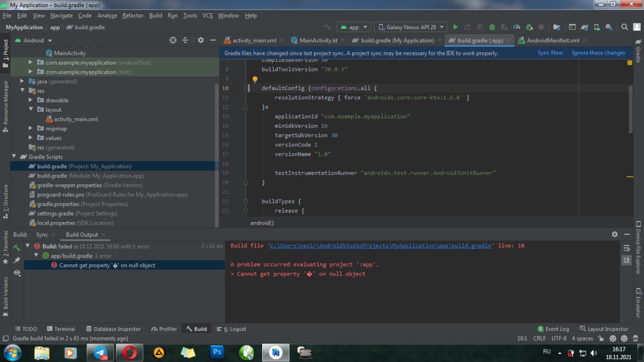
Task: Click the UTF-8 encoding status entry
Action: coord(559,338)
